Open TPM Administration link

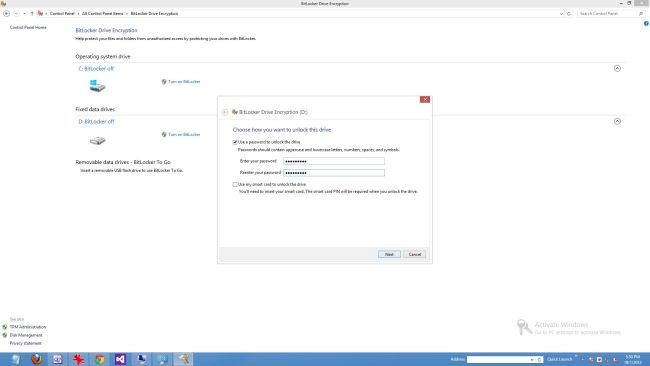point(28,327)
